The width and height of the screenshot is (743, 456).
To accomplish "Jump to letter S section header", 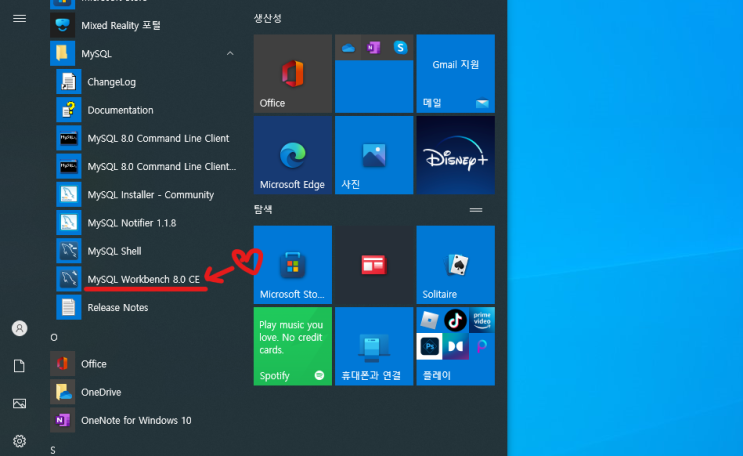I will [x=53, y=450].
